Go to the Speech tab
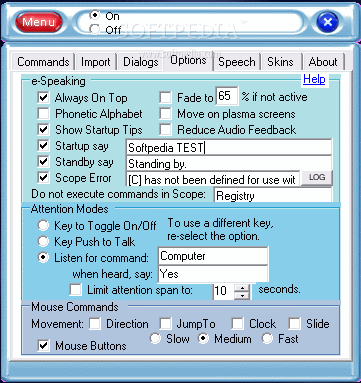Screen dimensions: 361x383 tap(237, 62)
